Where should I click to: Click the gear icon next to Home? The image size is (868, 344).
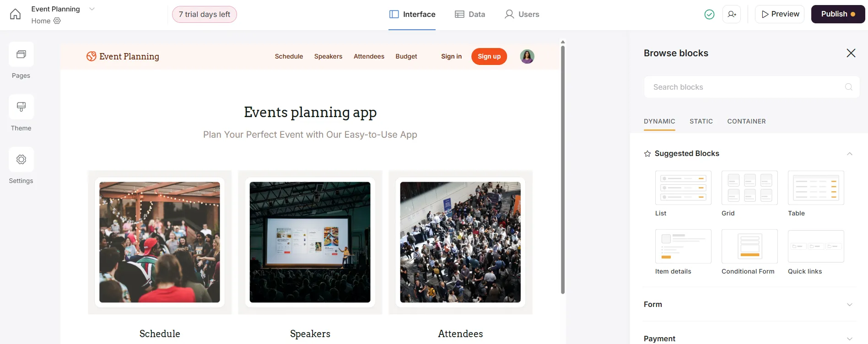pos(57,21)
